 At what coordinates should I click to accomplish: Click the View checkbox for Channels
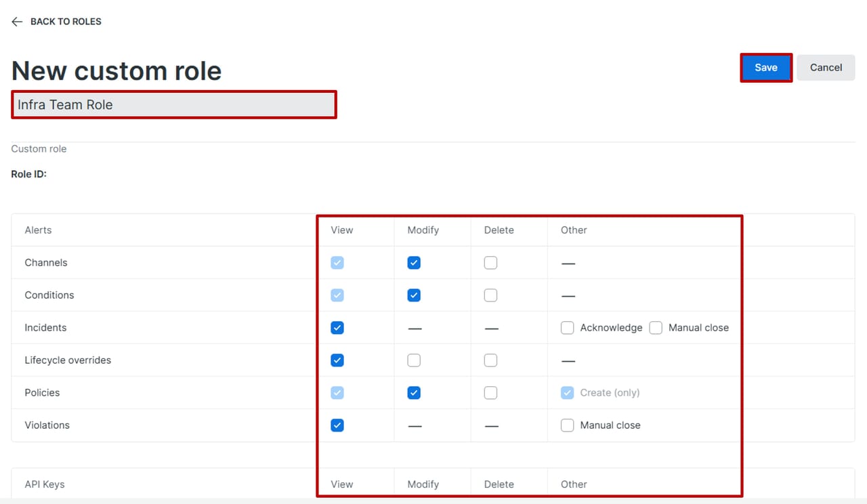point(337,263)
